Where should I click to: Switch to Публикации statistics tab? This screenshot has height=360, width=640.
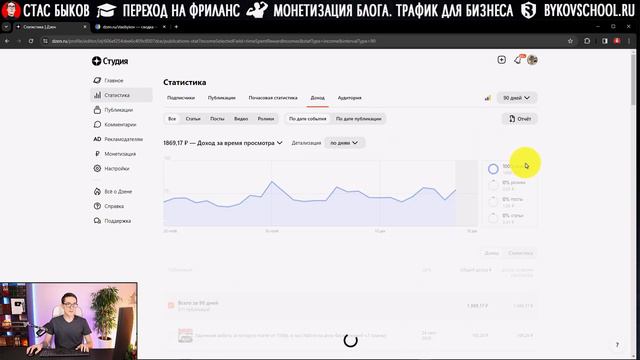[x=222, y=98]
